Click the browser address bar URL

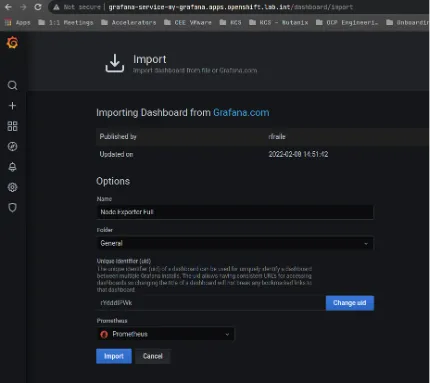click(231, 7)
